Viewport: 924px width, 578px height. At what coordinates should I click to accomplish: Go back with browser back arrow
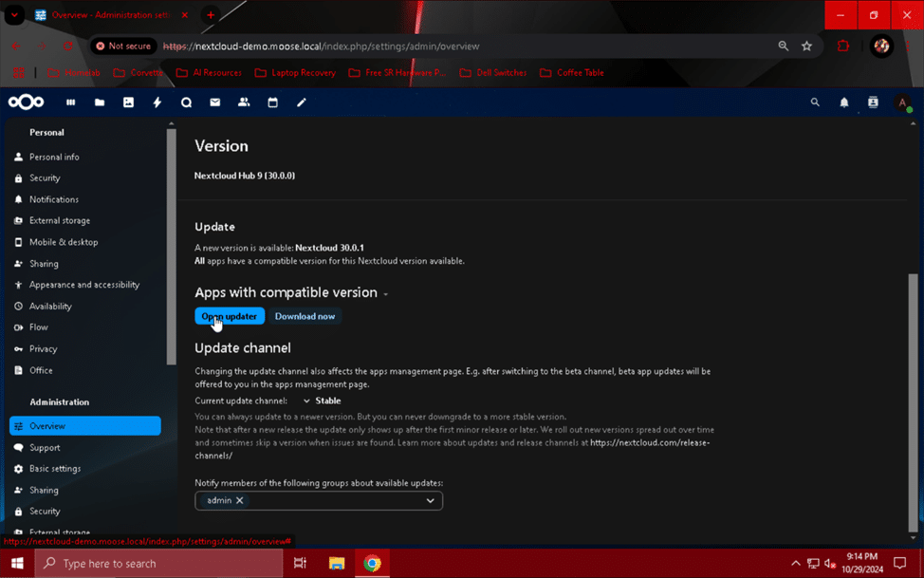pyautogui.click(x=16, y=46)
